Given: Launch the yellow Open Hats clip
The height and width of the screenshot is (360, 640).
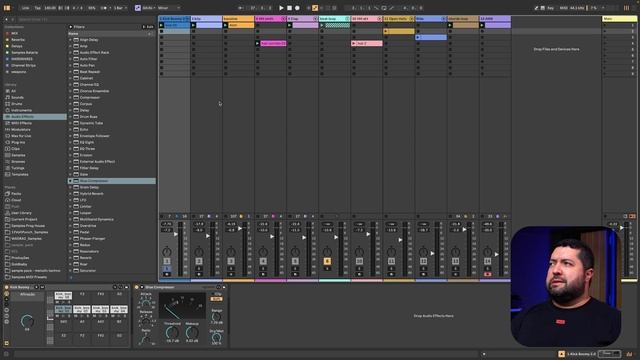Looking at the screenshot, I should [x=386, y=31].
